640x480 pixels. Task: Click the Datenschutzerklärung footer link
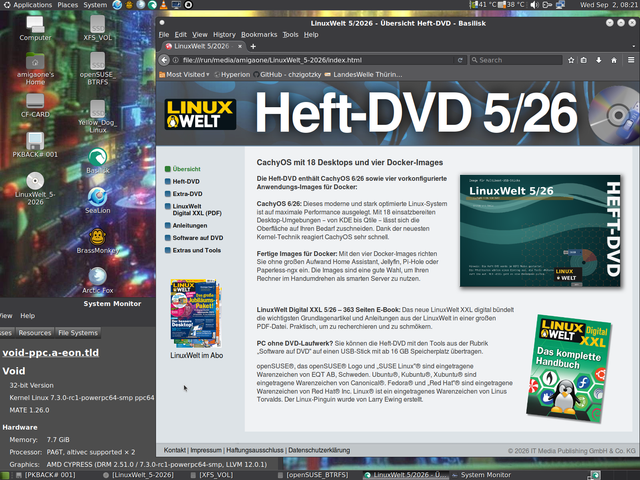coord(319,450)
